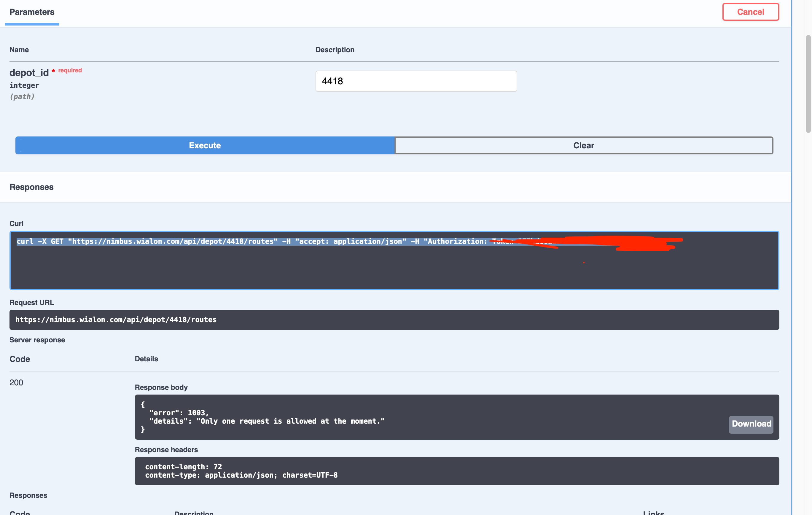Click the red Cancel button
This screenshot has height=515, width=812.
pos(750,12)
